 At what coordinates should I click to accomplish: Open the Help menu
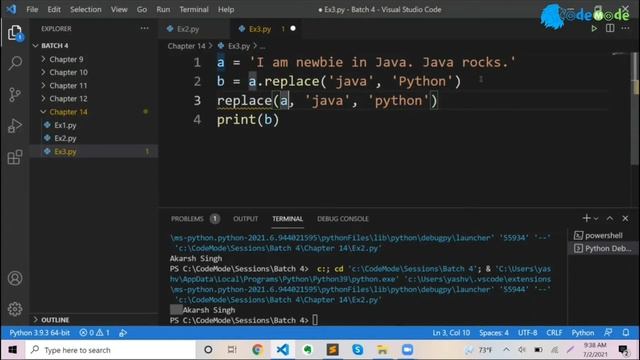(226, 9)
